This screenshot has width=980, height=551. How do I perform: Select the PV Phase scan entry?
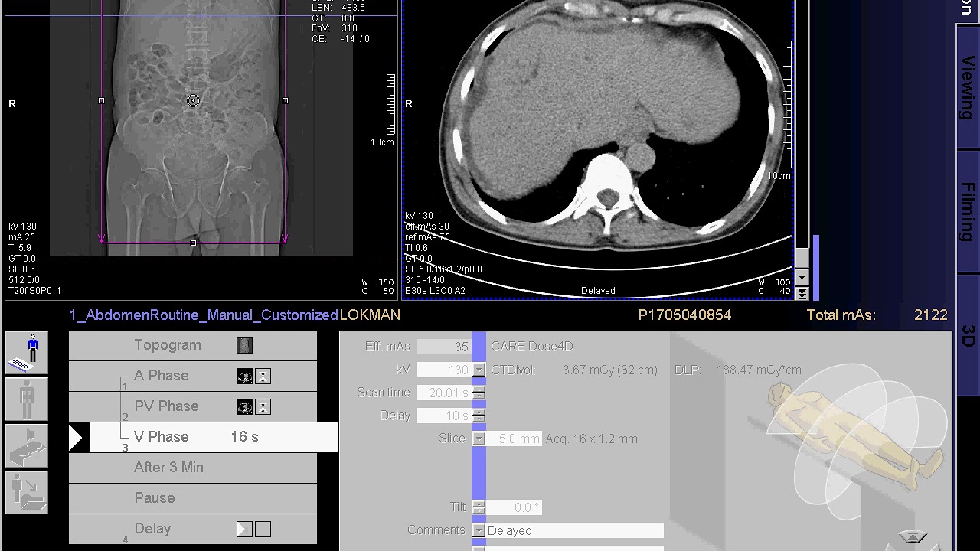click(x=193, y=406)
